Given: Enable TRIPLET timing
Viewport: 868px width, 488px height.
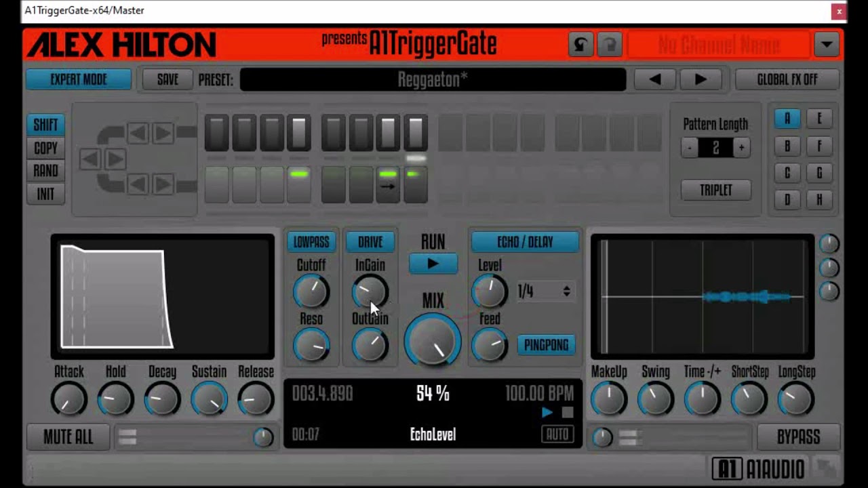Looking at the screenshot, I should coord(716,190).
